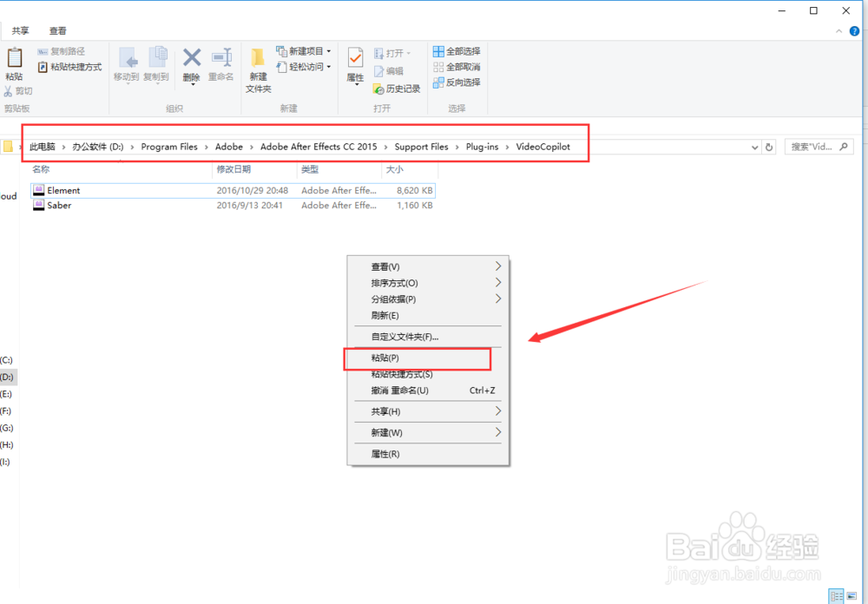Screen dimensions: 868x604
Task: Select the (E:) drive in navigation pane
Action: click(x=7, y=394)
